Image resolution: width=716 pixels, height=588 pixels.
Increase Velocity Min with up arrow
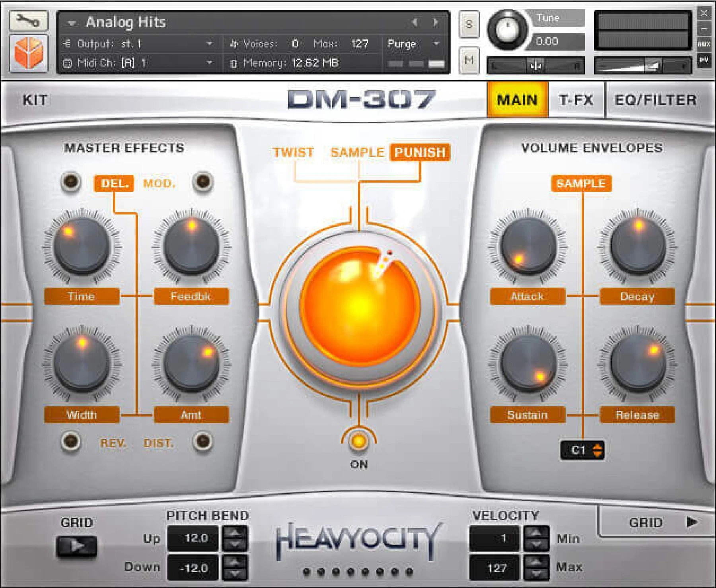click(536, 532)
